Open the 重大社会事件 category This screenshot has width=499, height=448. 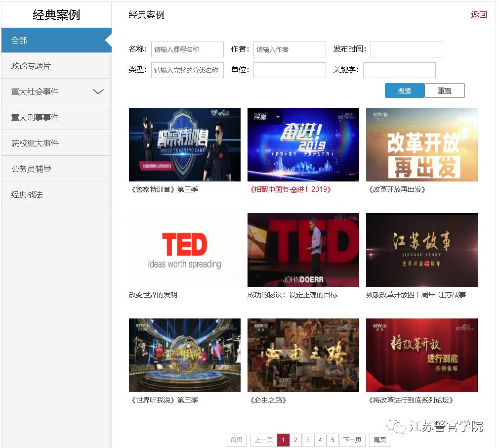tap(56, 91)
